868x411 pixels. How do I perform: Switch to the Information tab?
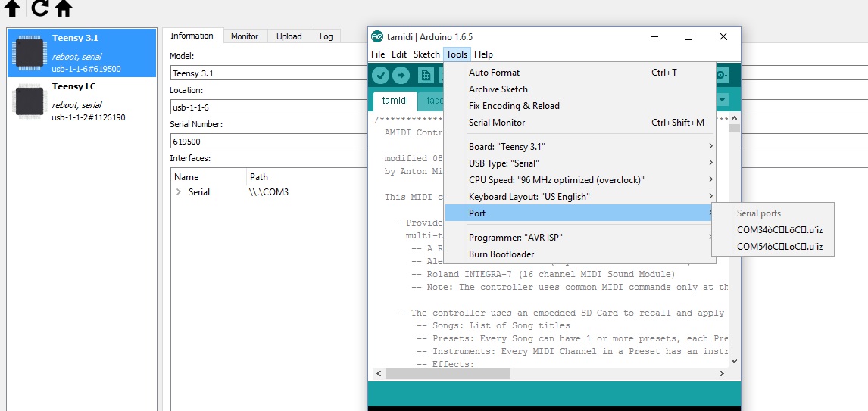point(192,36)
